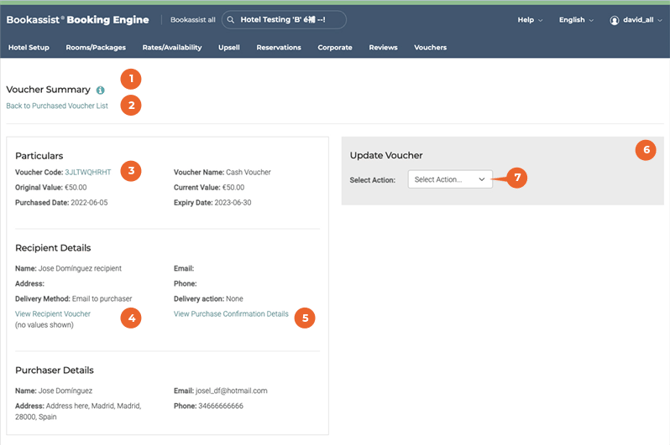Go to the Rooms/Packages tab
Image resolution: width=670 pixels, height=445 pixels.
(x=94, y=47)
